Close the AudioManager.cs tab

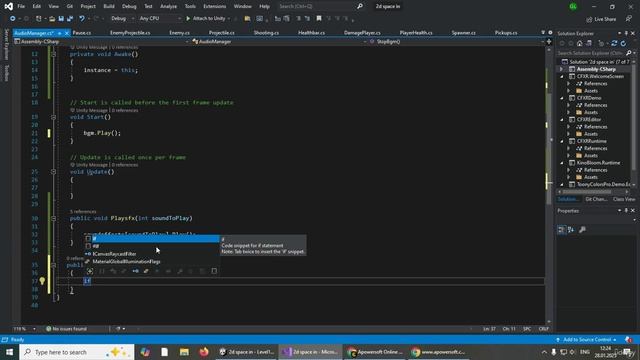pyautogui.click(x=67, y=33)
